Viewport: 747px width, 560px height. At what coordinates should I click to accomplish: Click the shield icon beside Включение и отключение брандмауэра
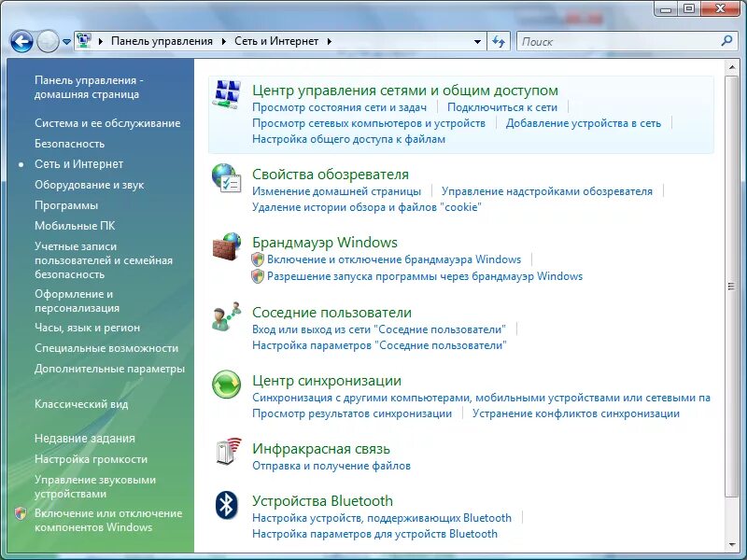click(x=258, y=259)
